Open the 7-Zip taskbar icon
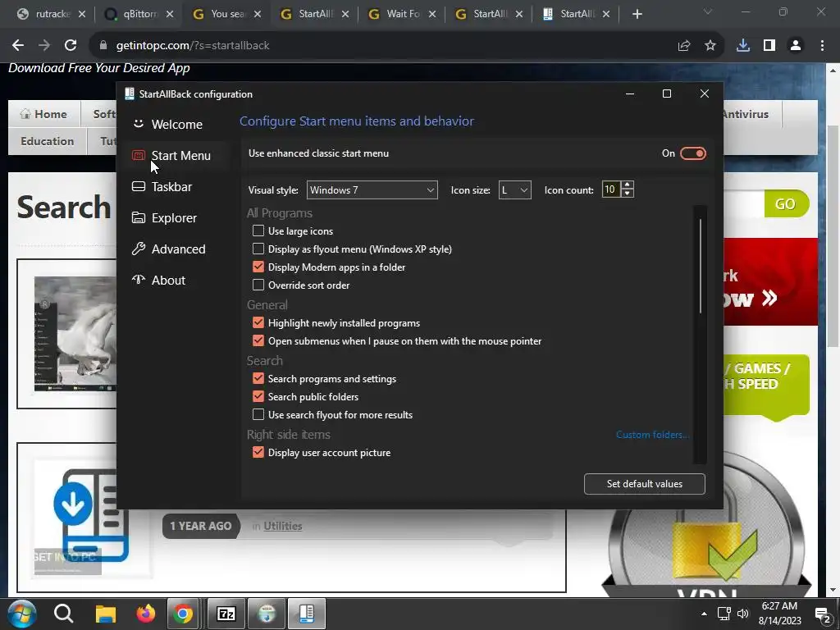Image resolution: width=840 pixels, height=630 pixels. pyautogui.click(x=226, y=614)
